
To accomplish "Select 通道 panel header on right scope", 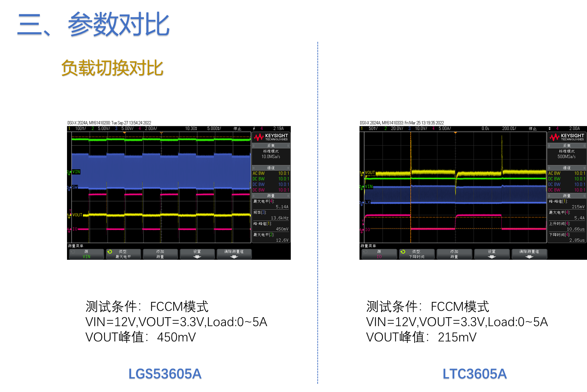I will click(567, 168).
